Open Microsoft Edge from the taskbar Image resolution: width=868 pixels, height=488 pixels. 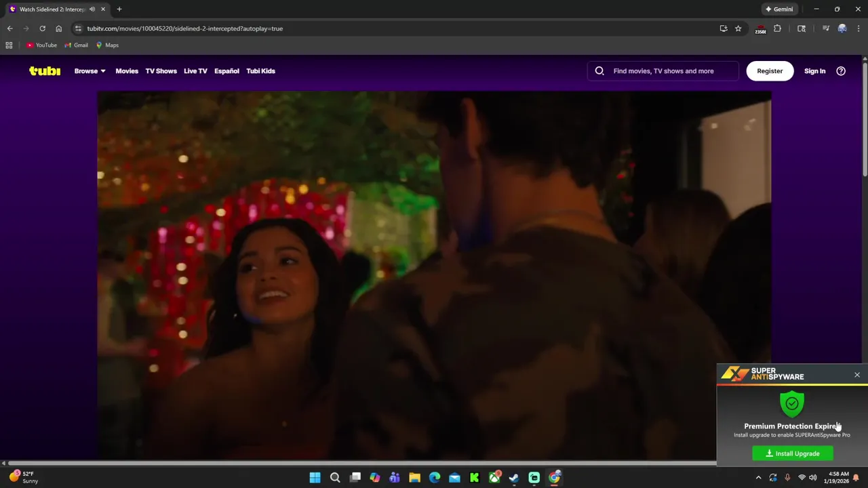point(435,478)
